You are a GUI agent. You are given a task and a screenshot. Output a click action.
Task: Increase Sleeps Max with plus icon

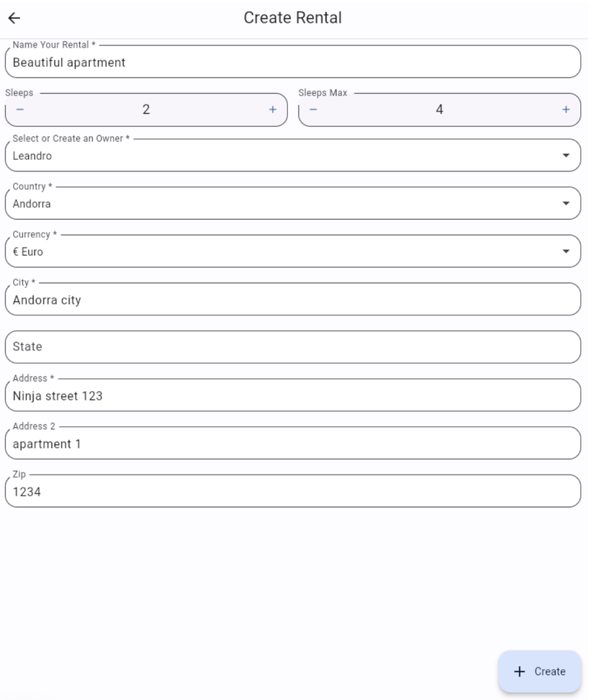click(x=566, y=109)
